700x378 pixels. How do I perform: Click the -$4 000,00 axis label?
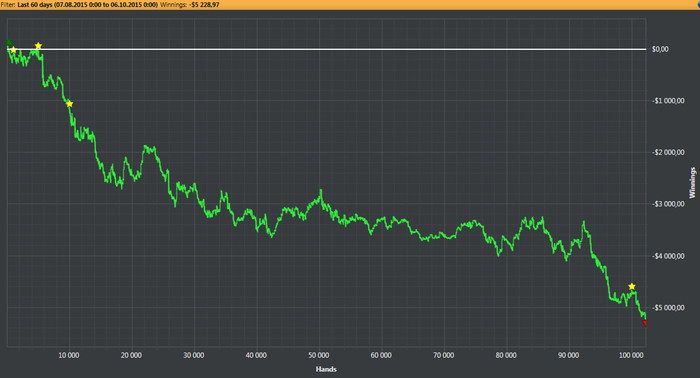tap(668, 256)
